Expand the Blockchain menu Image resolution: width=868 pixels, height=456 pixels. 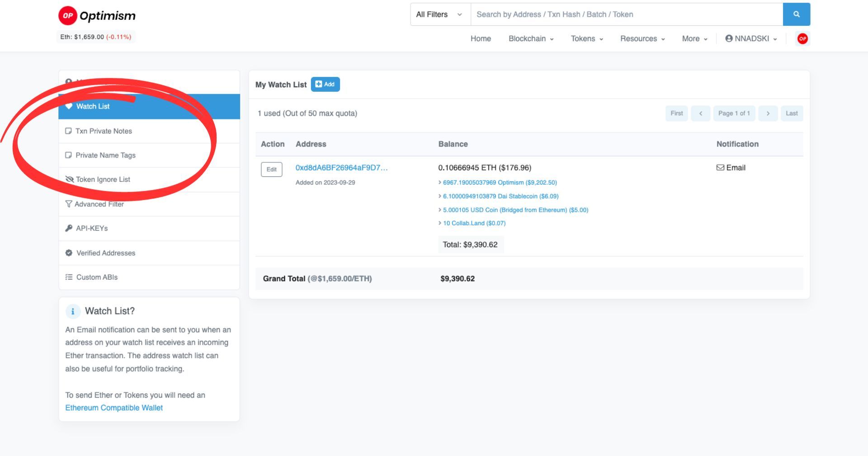tap(531, 39)
